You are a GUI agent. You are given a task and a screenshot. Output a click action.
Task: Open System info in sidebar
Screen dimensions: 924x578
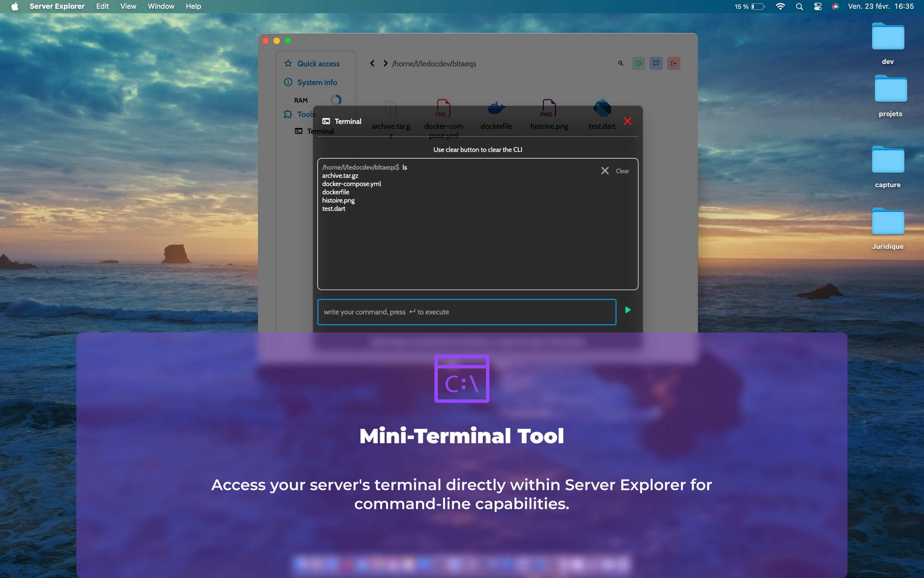tap(311, 82)
